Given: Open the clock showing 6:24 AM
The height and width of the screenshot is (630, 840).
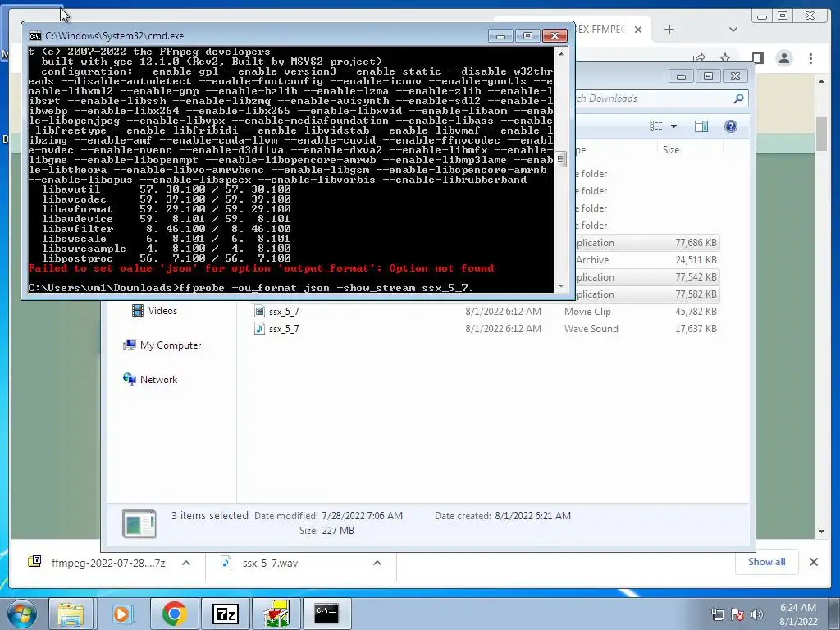Looking at the screenshot, I should [x=797, y=614].
